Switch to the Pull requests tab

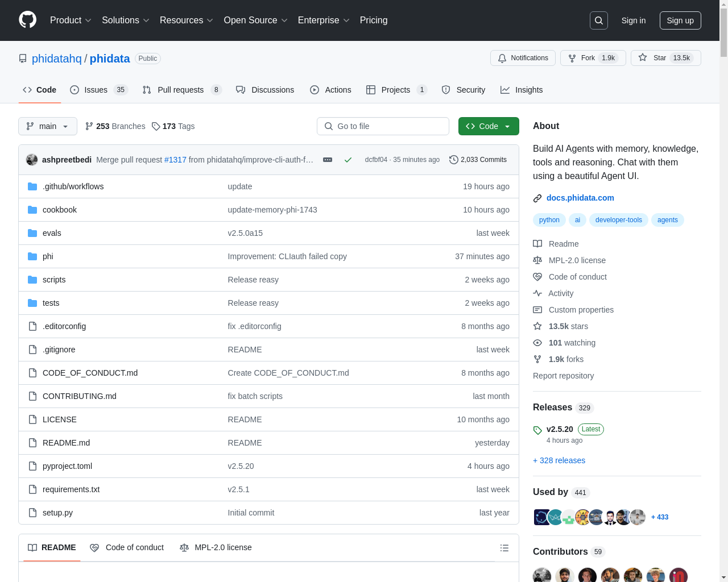coord(182,90)
